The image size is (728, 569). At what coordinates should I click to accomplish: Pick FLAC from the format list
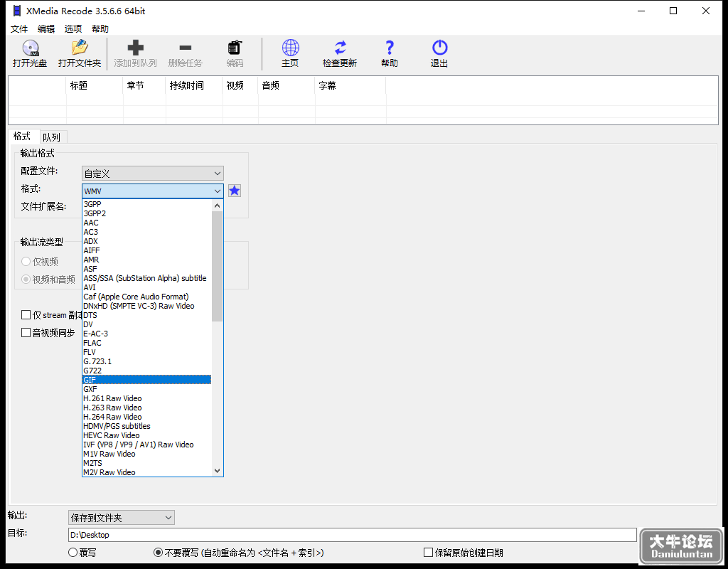[146, 343]
